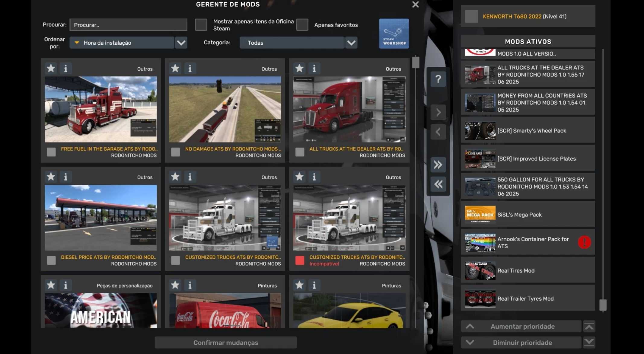The width and height of the screenshot is (644, 354).
Task: Move mod to lowest priority icon
Action: click(589, 342)
